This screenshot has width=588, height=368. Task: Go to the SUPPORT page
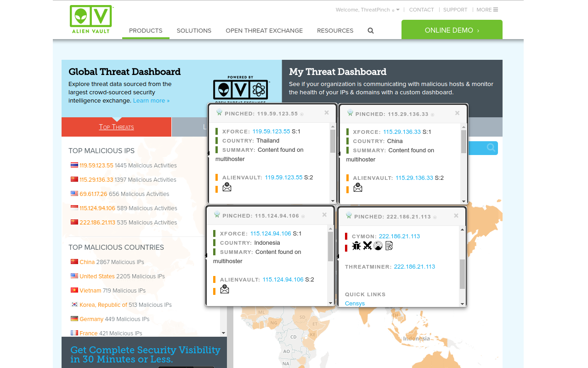[455, 10]
